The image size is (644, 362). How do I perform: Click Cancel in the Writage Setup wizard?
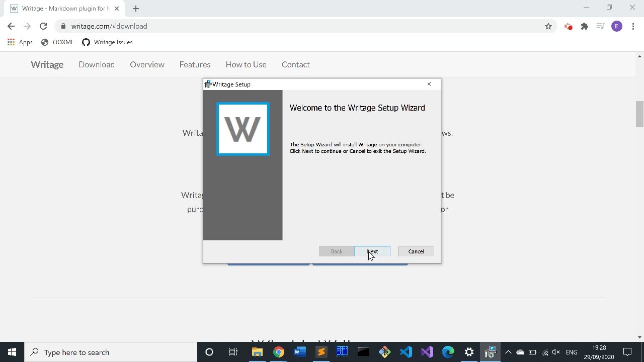[416, 251]
